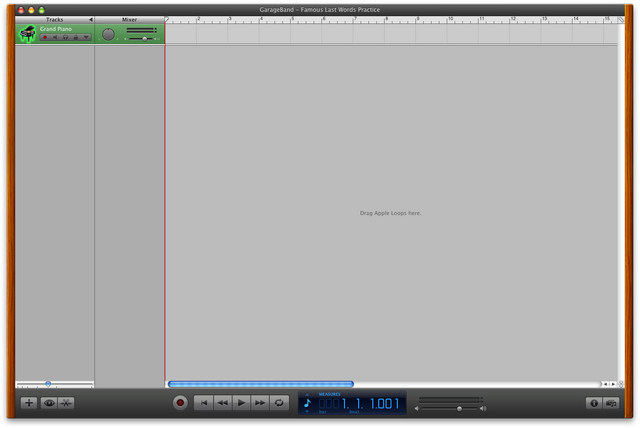Add a new track with plus button
This screenshot has height=428, width=640.
(x=29, y=403)
